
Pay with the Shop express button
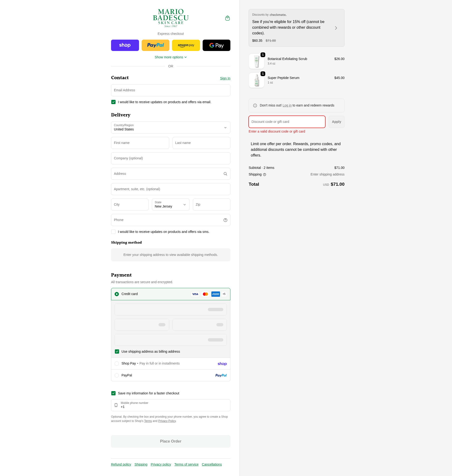[125, 45]
